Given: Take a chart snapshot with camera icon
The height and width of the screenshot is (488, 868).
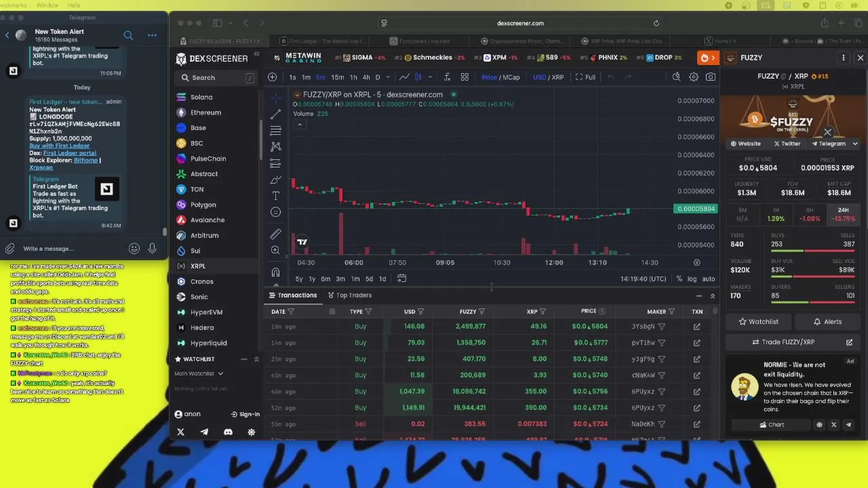Looking at the screenshot, I should (711, 77).
